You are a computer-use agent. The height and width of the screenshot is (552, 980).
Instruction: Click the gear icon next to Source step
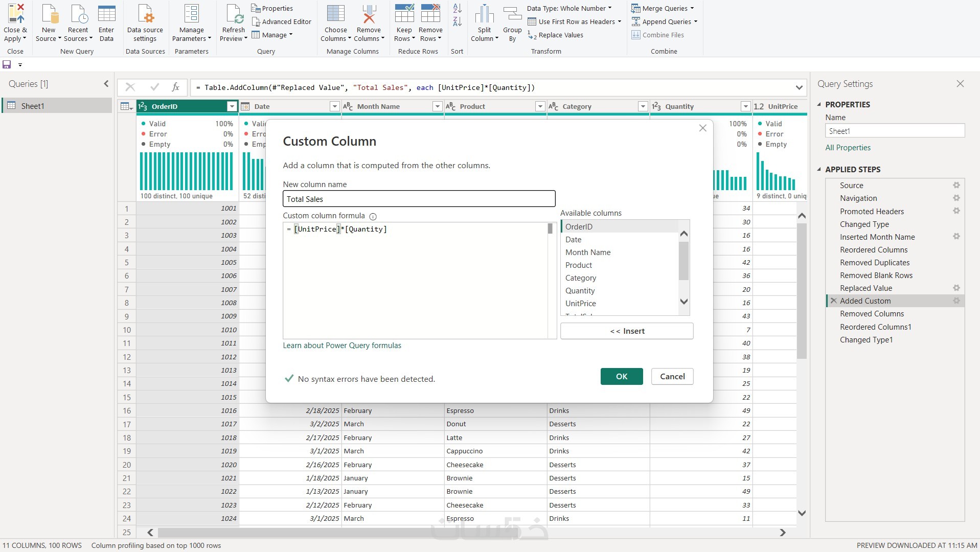(956, 185)
